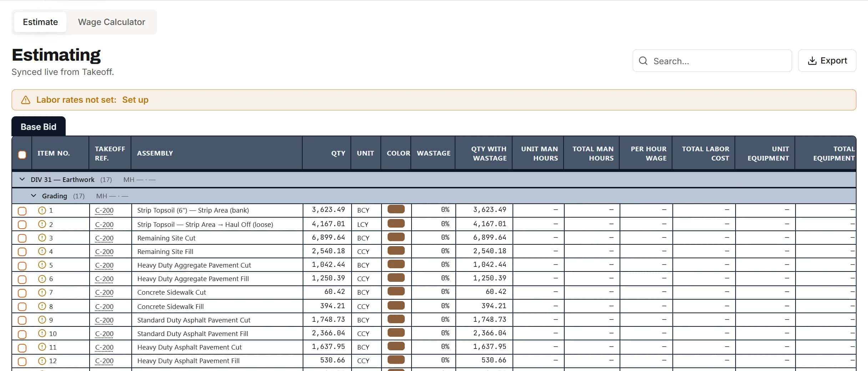The height and width of the screenshot is (371, 868).
Task: Check the Heavy Duty Asphalt Pavement Cut checkbox
Action: point(22,348)
